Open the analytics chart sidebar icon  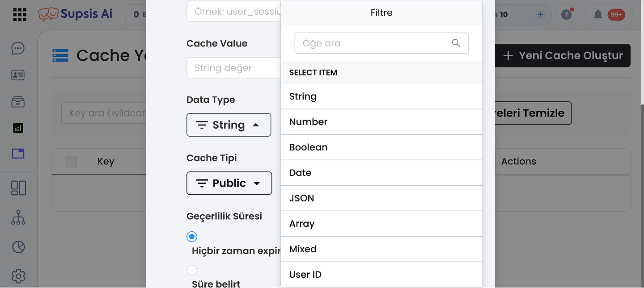pyautogui.click(x=18, y=129)
